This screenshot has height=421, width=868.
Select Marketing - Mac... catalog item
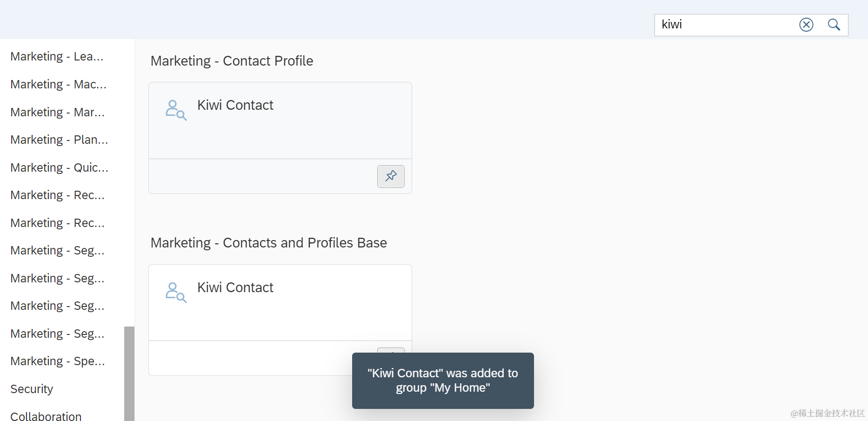coord(58,84)
